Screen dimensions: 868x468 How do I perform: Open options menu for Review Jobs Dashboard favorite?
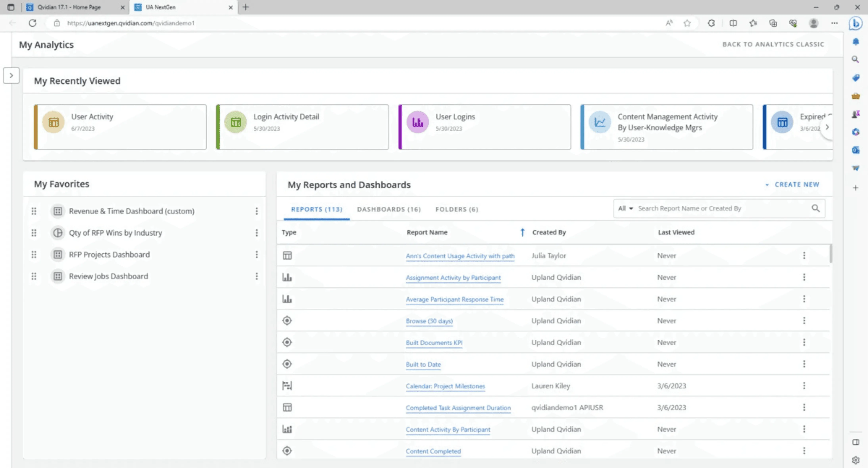257,276
